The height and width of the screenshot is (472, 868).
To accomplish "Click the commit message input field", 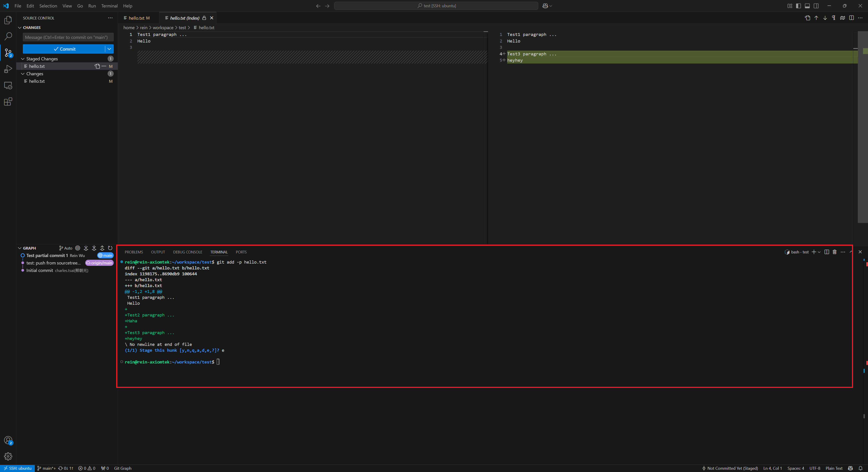I will [x=67, y=37].
